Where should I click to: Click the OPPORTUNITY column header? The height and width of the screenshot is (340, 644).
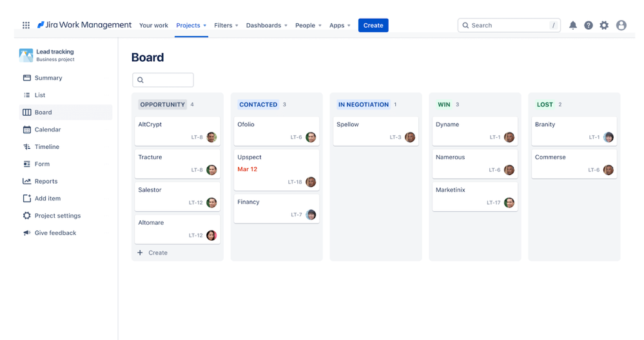tap(162, 104)
